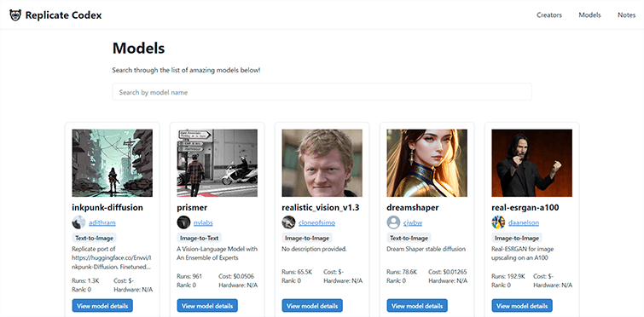
Task: Click the 'Cost: $0.0506' value
Action: pos(235,276)
